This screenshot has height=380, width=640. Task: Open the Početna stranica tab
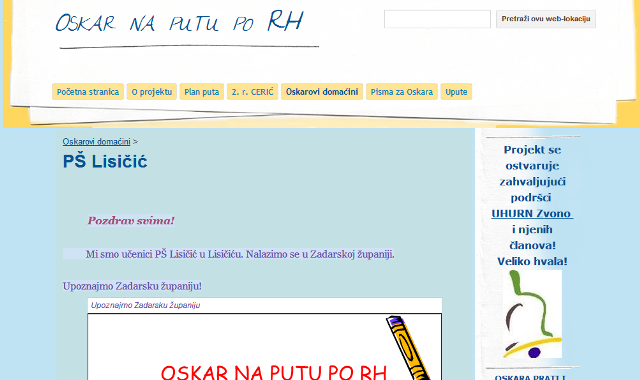88,92
